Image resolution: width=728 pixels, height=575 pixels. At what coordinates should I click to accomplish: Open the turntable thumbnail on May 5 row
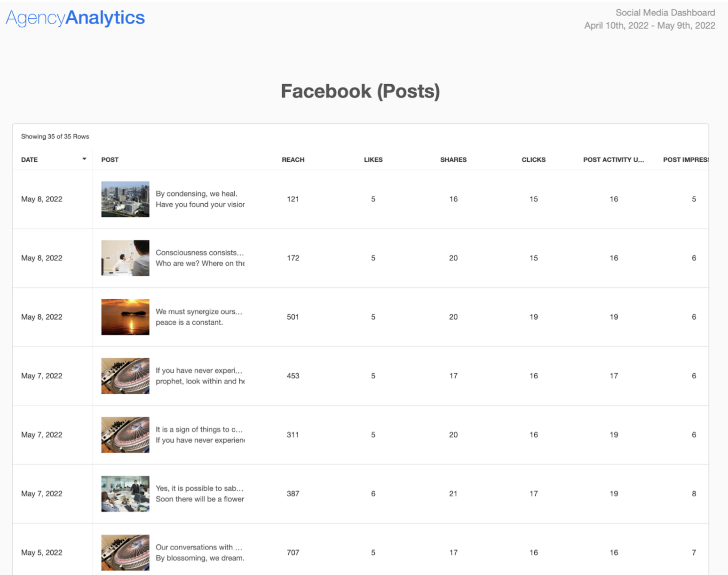(125, 552)
